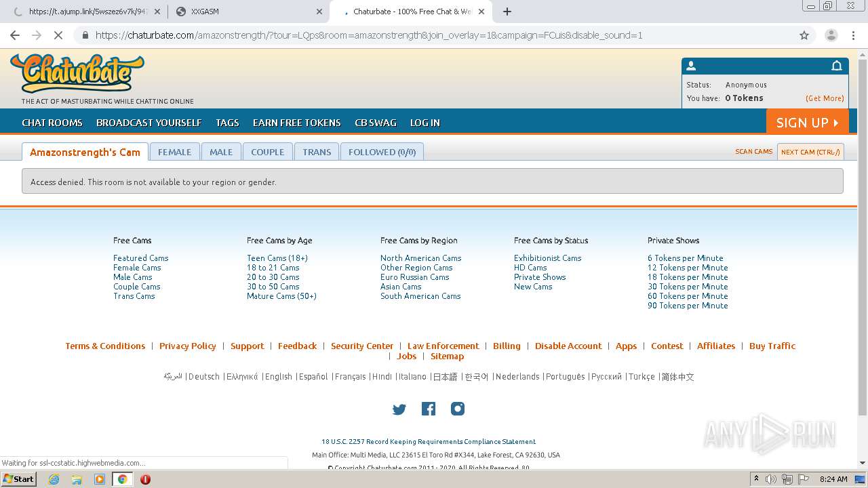
Task: Open the file explorer taskbar icon
Action: point(77,479)
